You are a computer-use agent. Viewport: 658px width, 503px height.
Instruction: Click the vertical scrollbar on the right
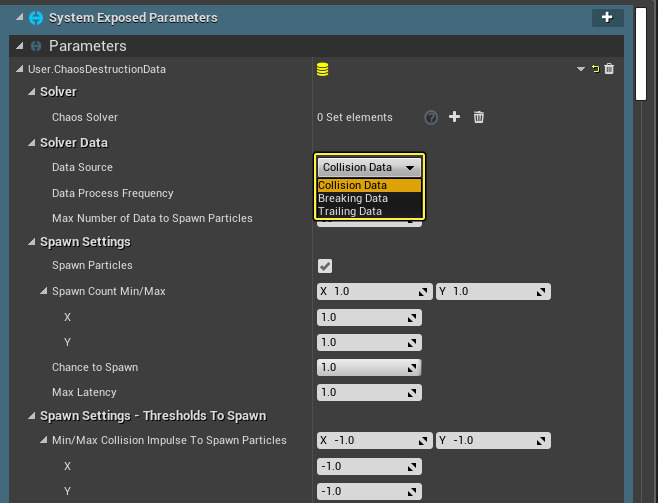(641, 50)
